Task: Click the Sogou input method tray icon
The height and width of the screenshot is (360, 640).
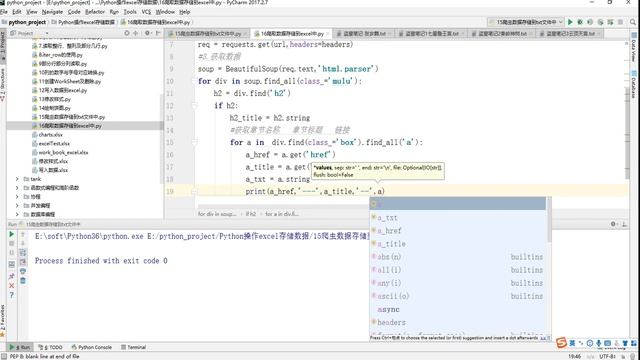Action: coord(562,343)
